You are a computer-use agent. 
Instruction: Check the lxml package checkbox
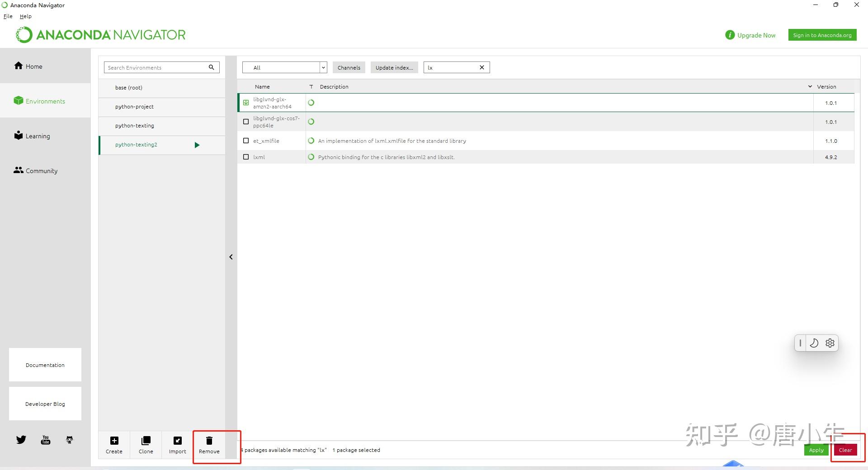click(246, 157)
